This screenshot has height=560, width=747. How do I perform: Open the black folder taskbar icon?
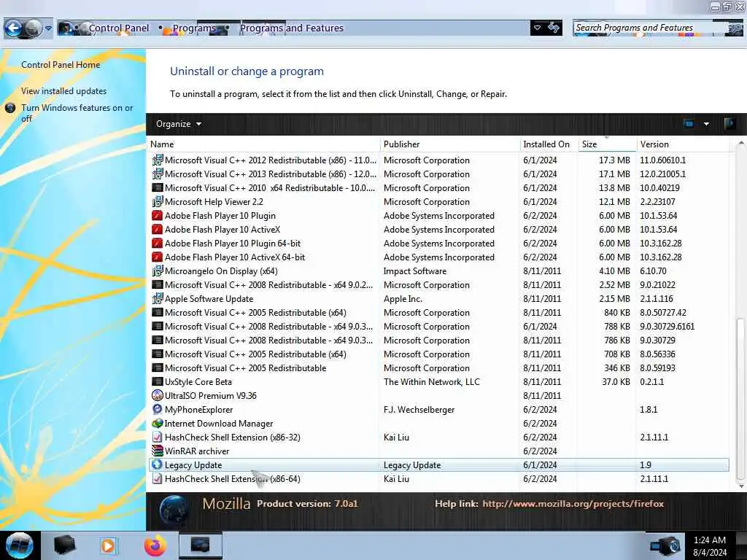point(64,545)
